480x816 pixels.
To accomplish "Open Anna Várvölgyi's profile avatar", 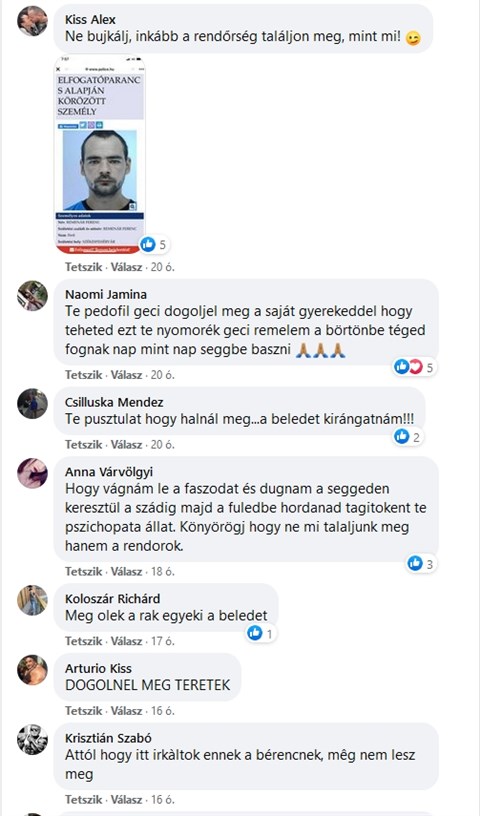I will click(32, 473).
